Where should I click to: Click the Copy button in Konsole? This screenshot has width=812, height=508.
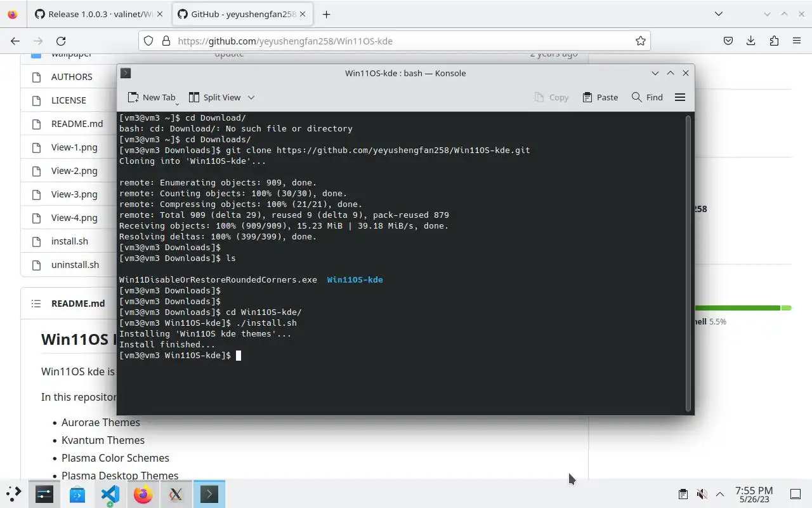point(551,97)
